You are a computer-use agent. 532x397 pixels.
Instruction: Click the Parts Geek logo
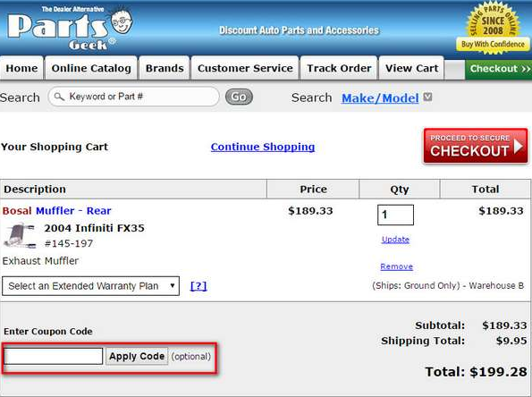point(70,28)
